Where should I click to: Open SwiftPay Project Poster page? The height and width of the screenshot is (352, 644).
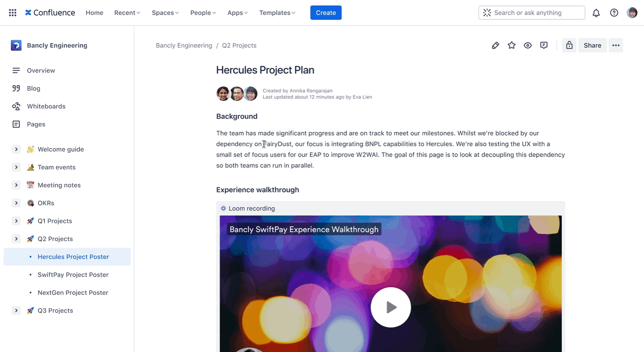[x=73, y=275]
